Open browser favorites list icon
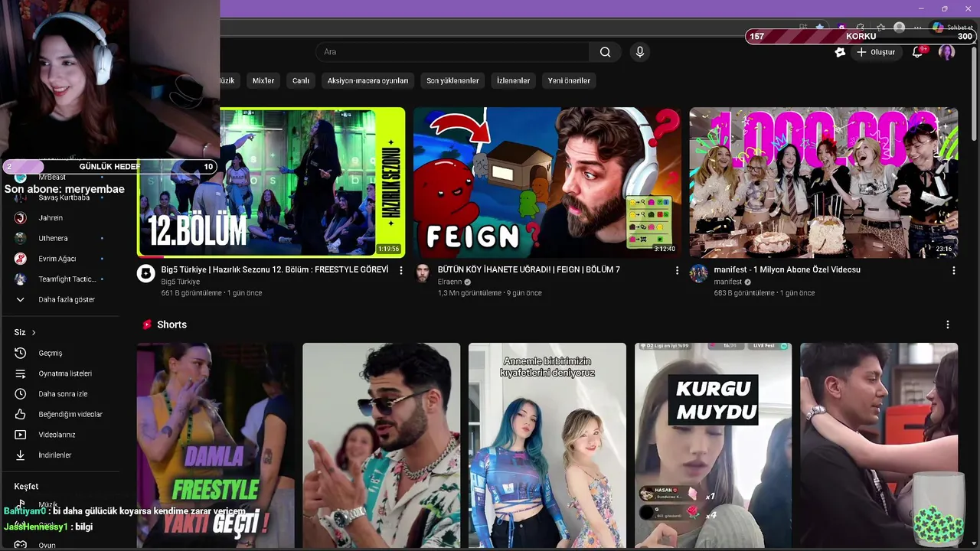The height and width of the screenshot is (551, 980). click(880, 27)
